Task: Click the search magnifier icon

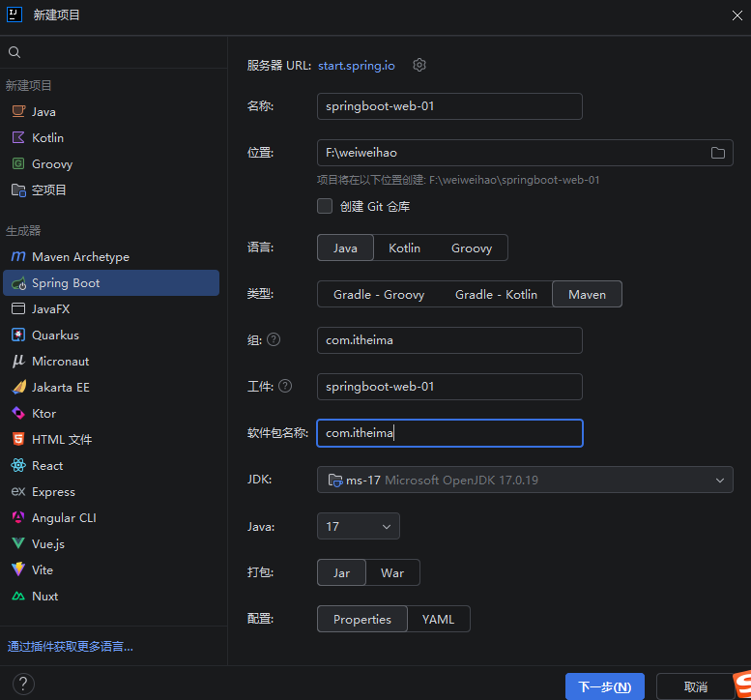Action: point(14,52)
